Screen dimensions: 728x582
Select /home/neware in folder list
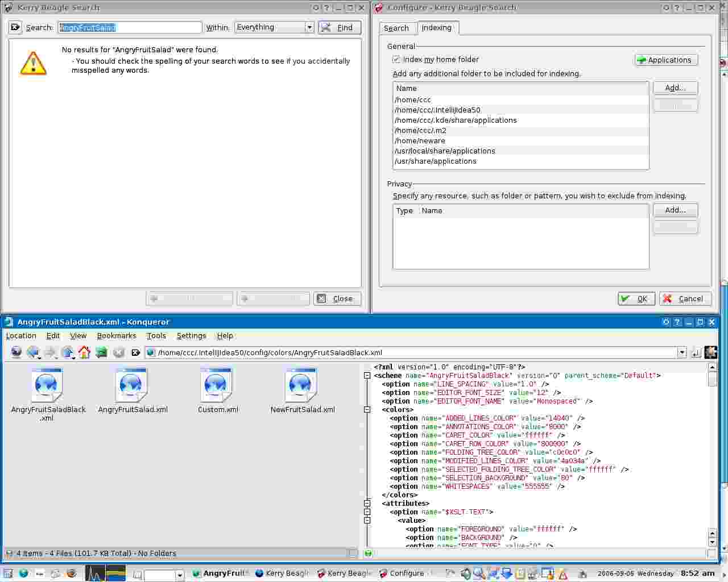tap(420, 141)
